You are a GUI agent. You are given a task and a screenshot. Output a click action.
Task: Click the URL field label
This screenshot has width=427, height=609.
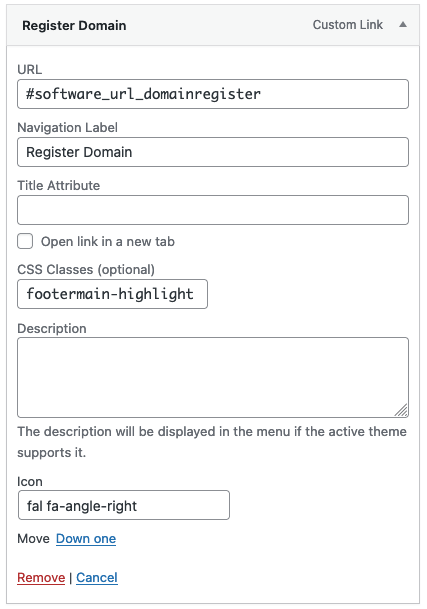click(30, 70)
